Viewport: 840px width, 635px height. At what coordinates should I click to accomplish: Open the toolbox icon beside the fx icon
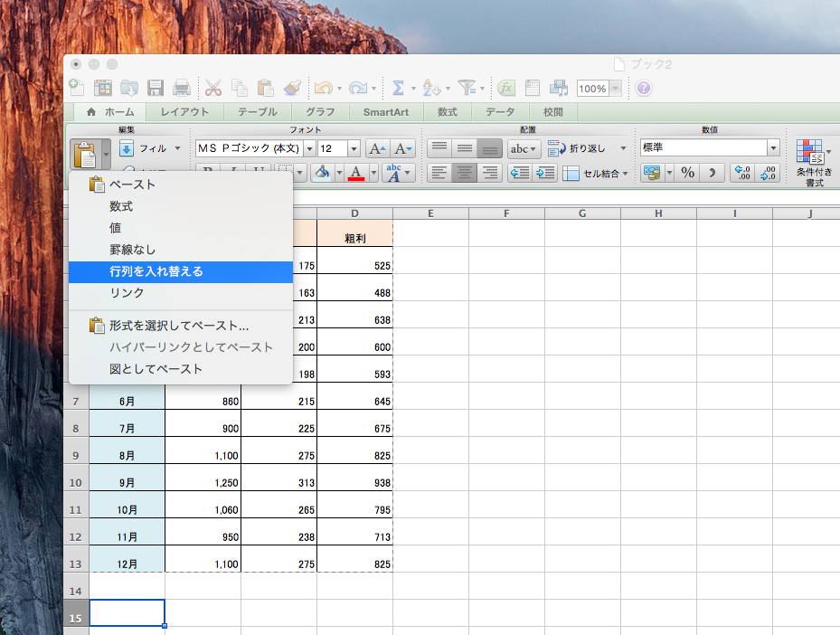click(x=533, y=88)
